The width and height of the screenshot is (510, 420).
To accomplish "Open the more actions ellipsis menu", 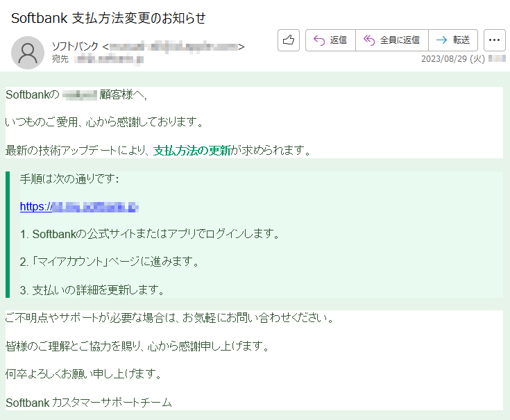I will 494,40.
